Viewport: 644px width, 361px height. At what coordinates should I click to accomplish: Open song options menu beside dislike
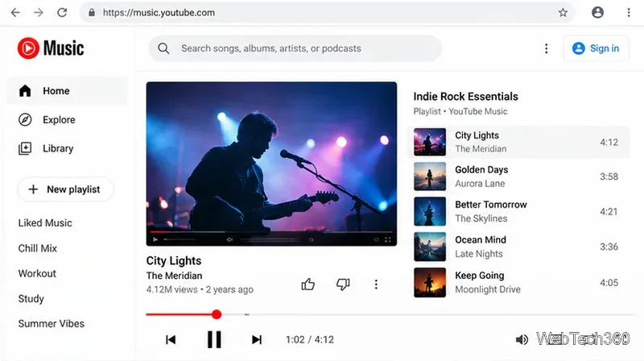point(376,284)
